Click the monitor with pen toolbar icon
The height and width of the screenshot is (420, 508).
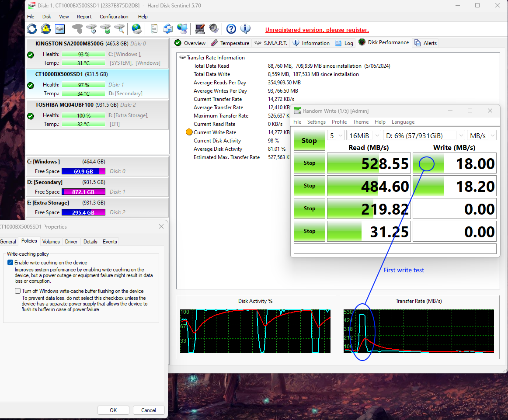pyautogui.click(x=199, y=29)
